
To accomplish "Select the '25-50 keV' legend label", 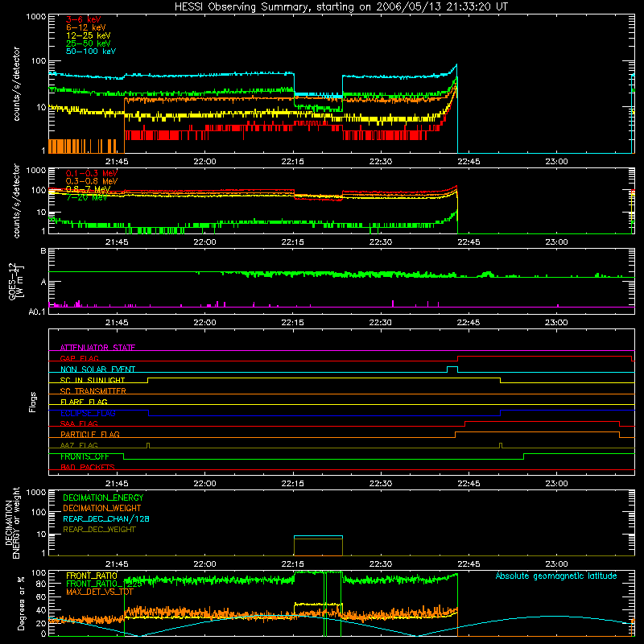I will click(x=89, y=43).
